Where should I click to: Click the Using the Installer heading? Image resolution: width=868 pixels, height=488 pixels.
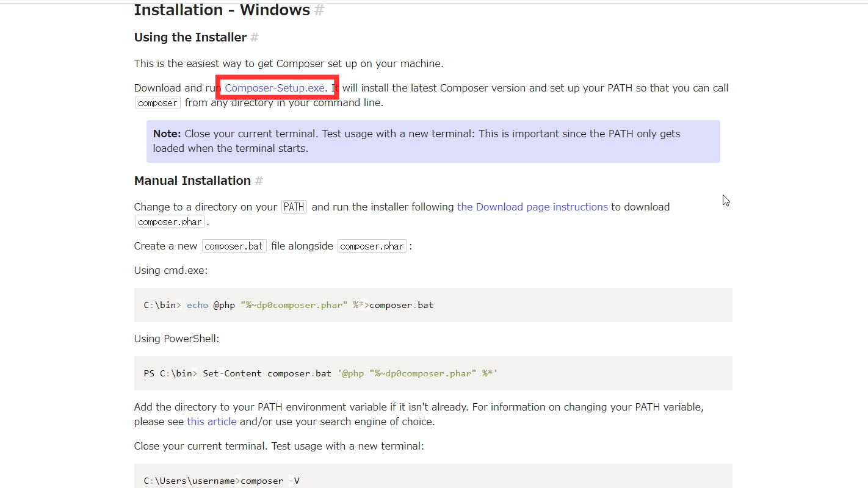[190, 37]
